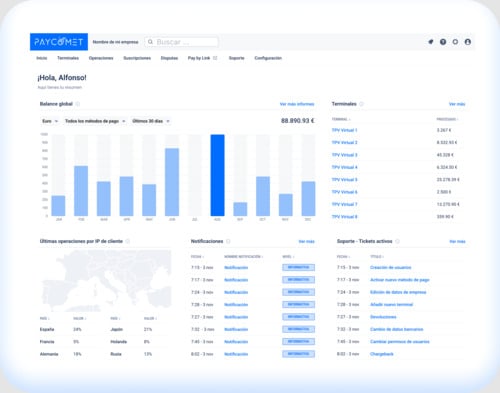Screen dimensions: 500x393
Task: Click the 88.890,93 € total balance
Action: (x=298, y=120)
